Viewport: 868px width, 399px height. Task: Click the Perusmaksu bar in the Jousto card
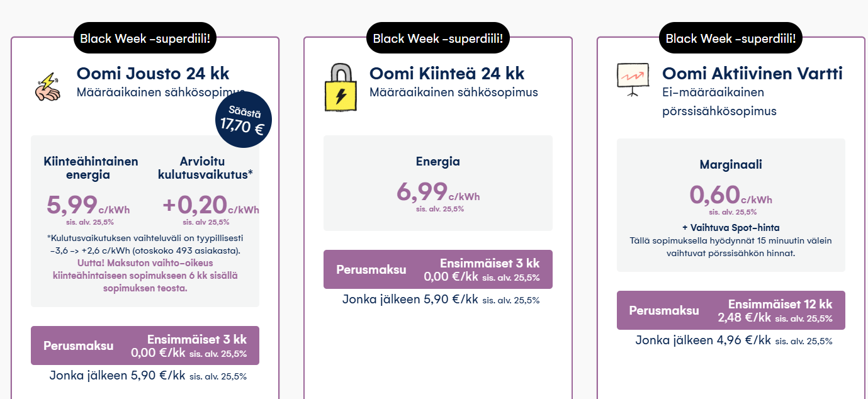(x=145, y=346)
